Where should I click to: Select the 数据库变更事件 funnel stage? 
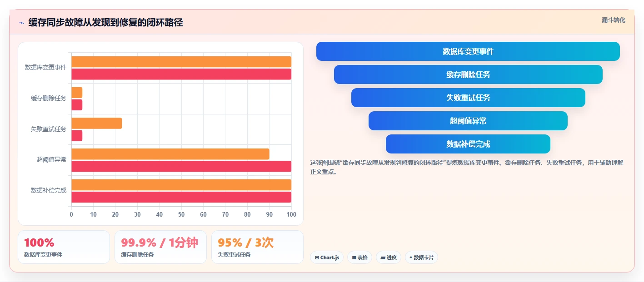point(468,51)
